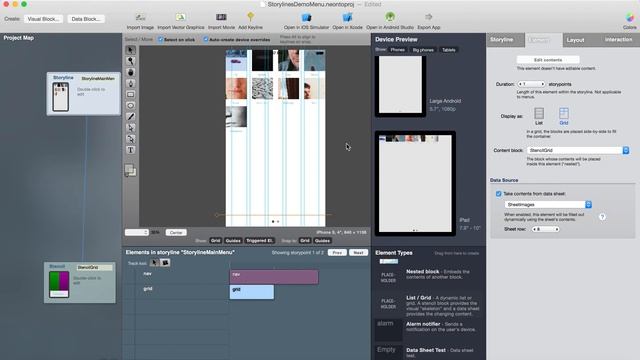Switch to the Layout tab
The width and height of the screenshot is (640, 360).
[x=576, y=40]
